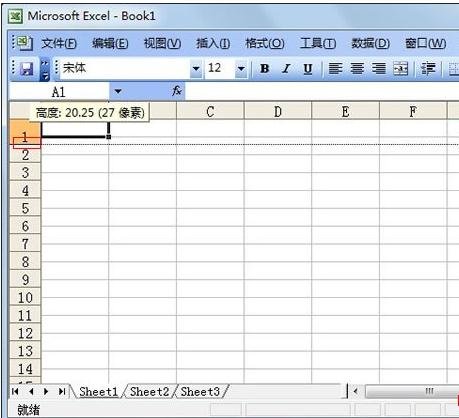Select row 7 header

(x=25, y=244)
